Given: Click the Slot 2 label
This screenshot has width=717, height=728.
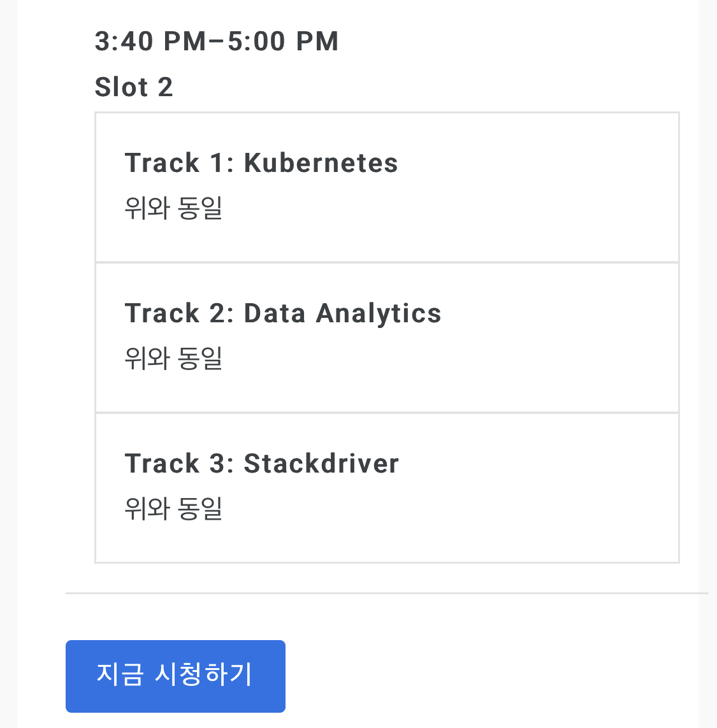Looking at the screenshot, I should [x=134, y=87].
